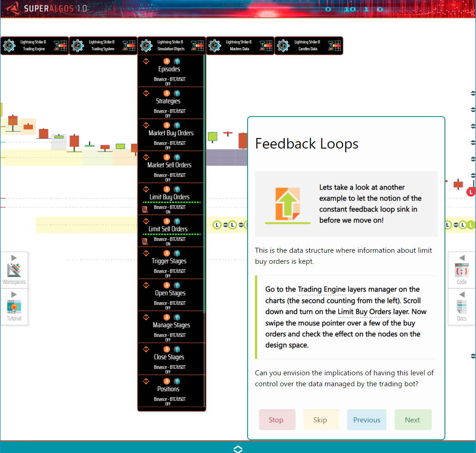Collapse the Code panel arrow

point(461,257)
